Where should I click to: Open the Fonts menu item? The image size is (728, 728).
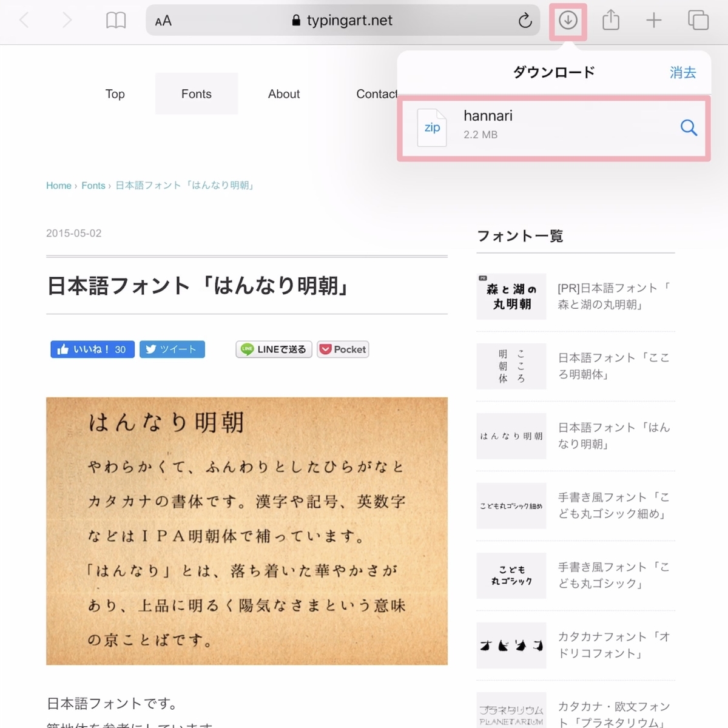[x=196, y=93]
